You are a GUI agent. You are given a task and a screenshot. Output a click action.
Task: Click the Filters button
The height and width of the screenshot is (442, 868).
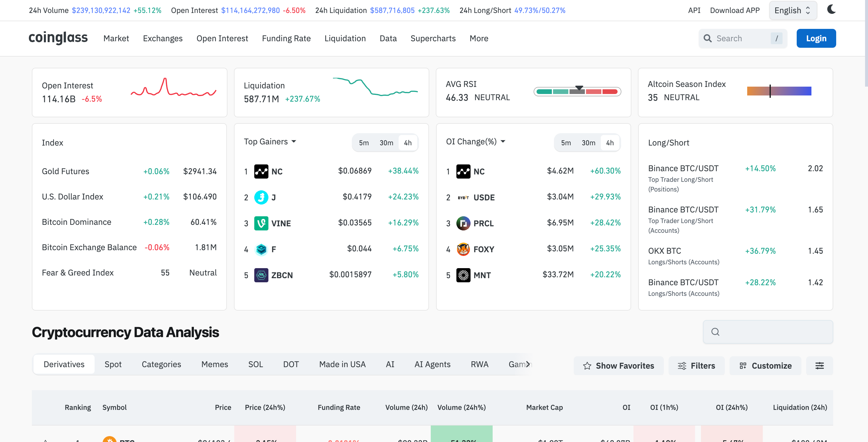(x=697, y=366)
